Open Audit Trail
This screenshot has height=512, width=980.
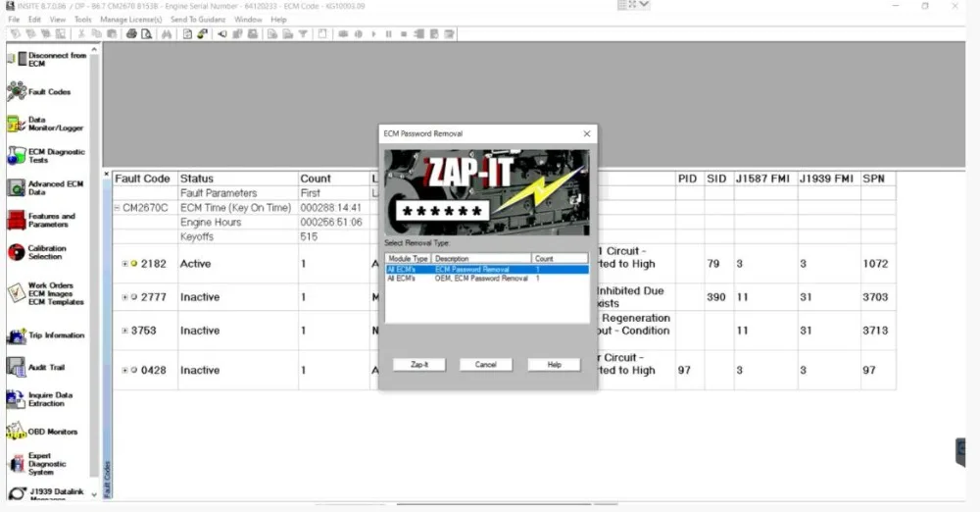click(35, 368)
